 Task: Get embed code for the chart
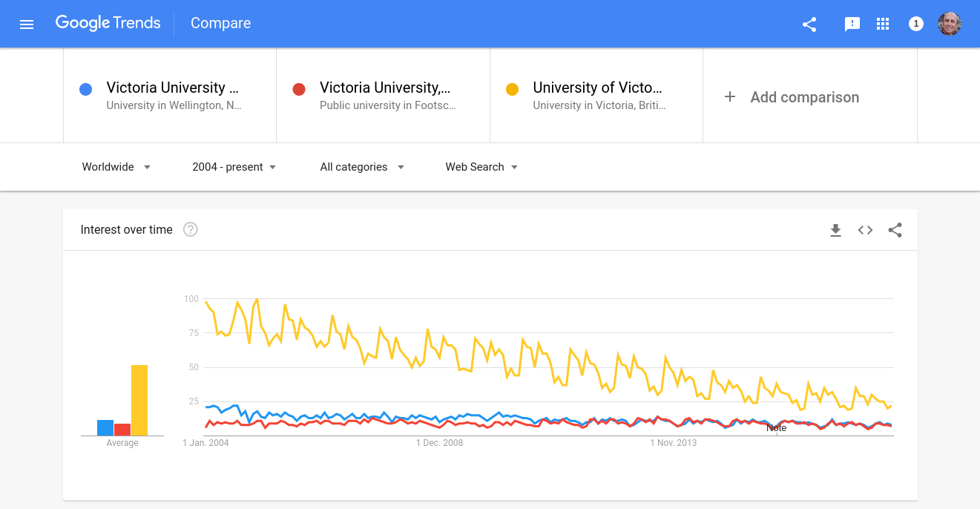pyautogui.click(x=865, y=230)
